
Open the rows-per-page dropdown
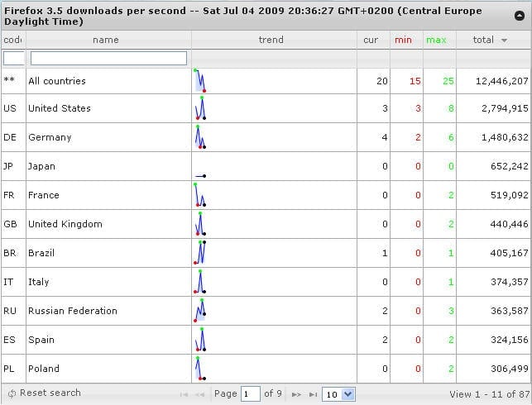click(x=338, y=394)
